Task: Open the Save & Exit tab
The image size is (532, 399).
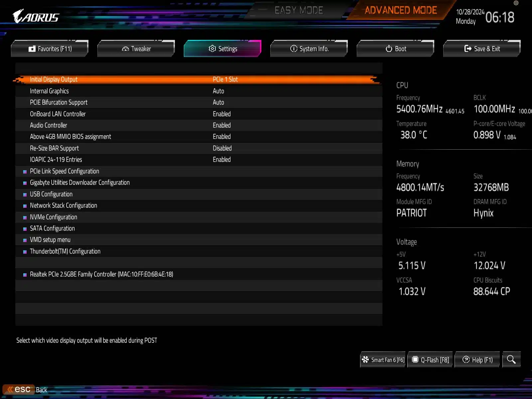Action: [x=482, y=49]
